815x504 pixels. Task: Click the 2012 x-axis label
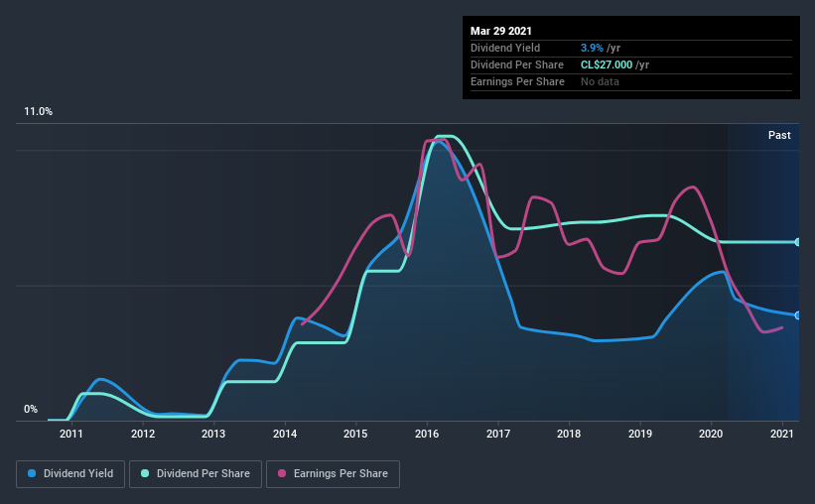point(143,434)
